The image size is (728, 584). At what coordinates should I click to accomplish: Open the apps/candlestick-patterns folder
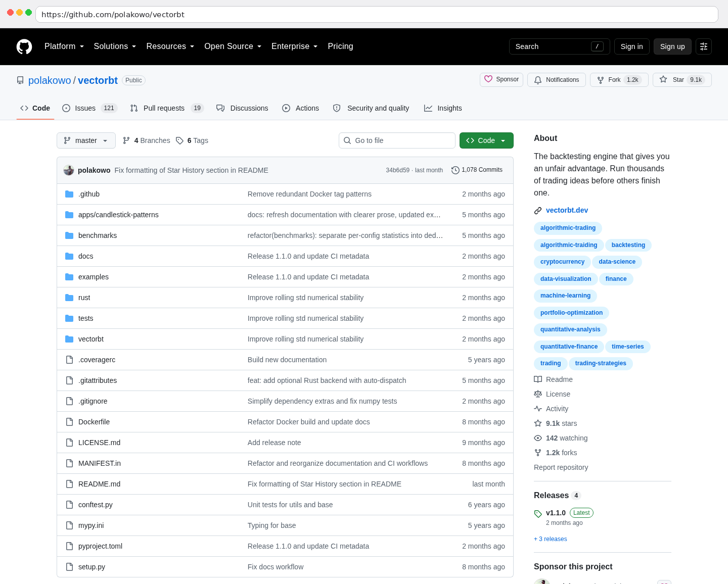tap(118, 215)
